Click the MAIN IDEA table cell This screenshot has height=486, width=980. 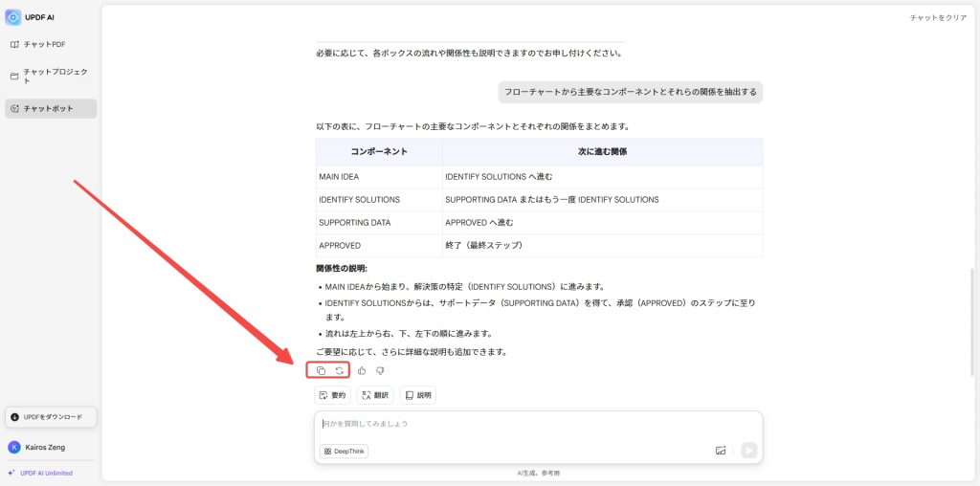(379, 177)
